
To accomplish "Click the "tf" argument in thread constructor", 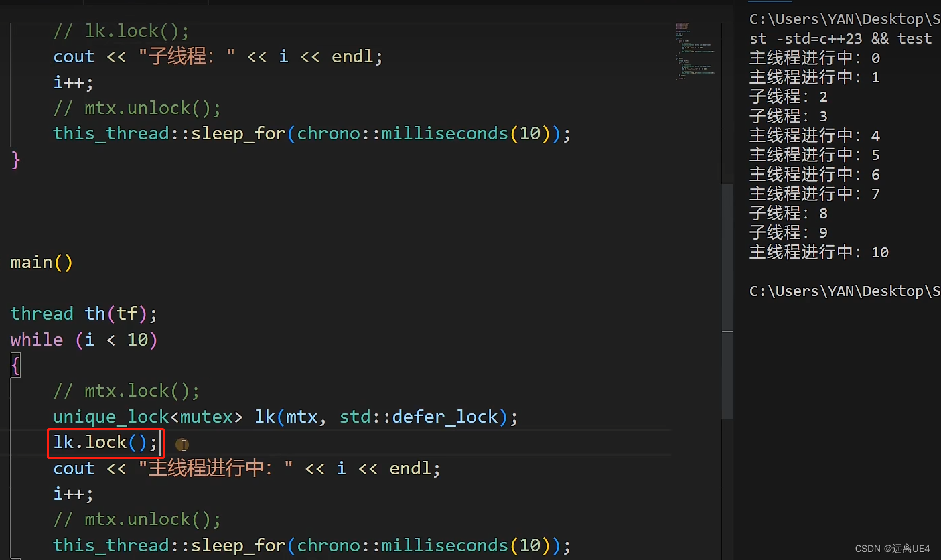I will 127,313.
